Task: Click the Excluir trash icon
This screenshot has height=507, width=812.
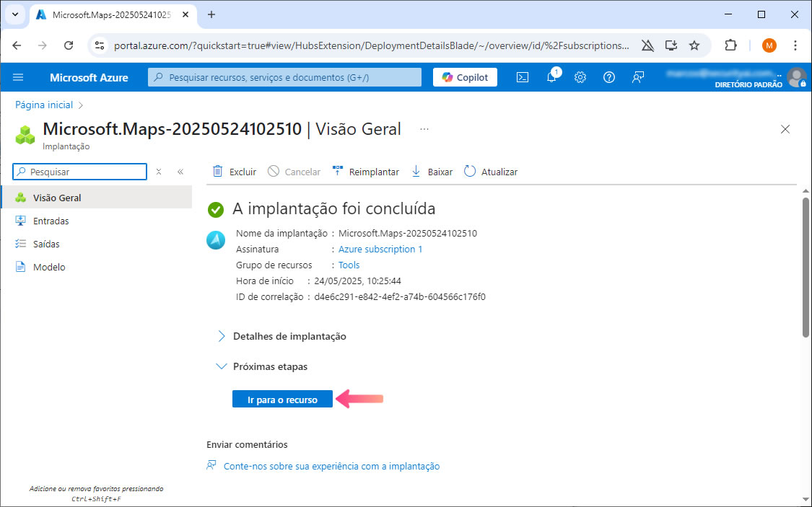Action: click(x=218, y=171)
